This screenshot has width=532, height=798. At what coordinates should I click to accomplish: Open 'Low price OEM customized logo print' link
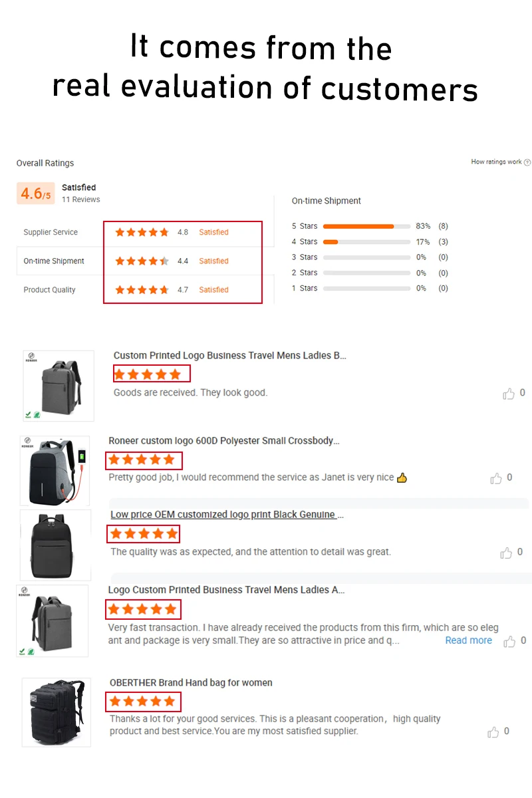coord(227,515)
